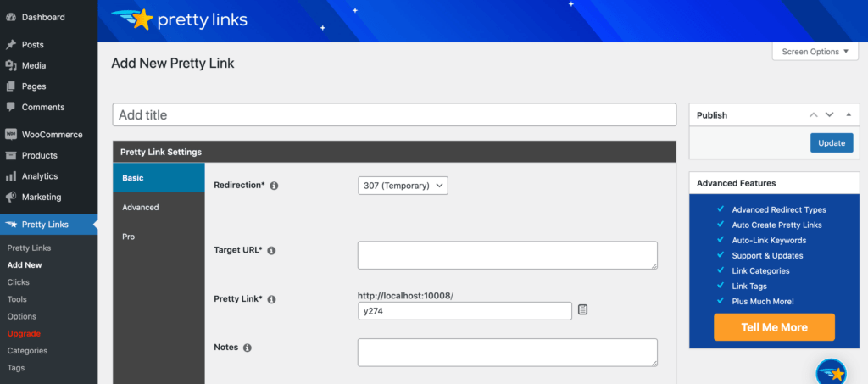Click Link Tags feature text
Viewport: 868px width, 384px height.
click(749, 287)
